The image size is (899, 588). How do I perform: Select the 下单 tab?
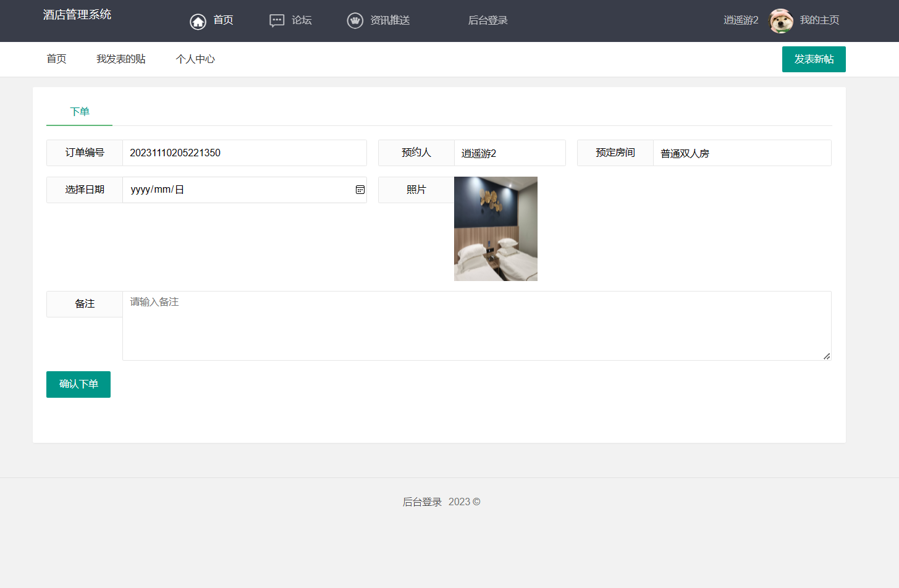click(80, 112)
